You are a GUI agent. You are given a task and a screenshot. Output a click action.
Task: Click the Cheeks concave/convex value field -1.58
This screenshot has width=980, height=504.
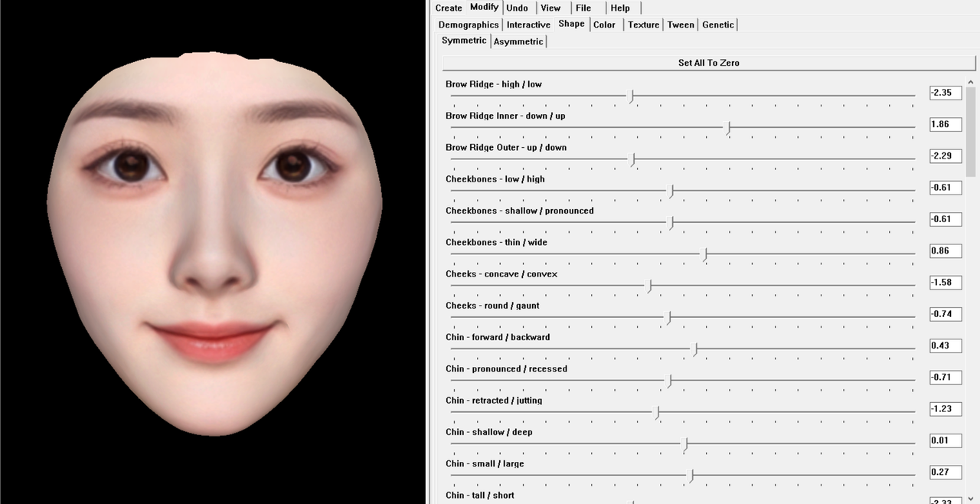click(x=946, y=283)
